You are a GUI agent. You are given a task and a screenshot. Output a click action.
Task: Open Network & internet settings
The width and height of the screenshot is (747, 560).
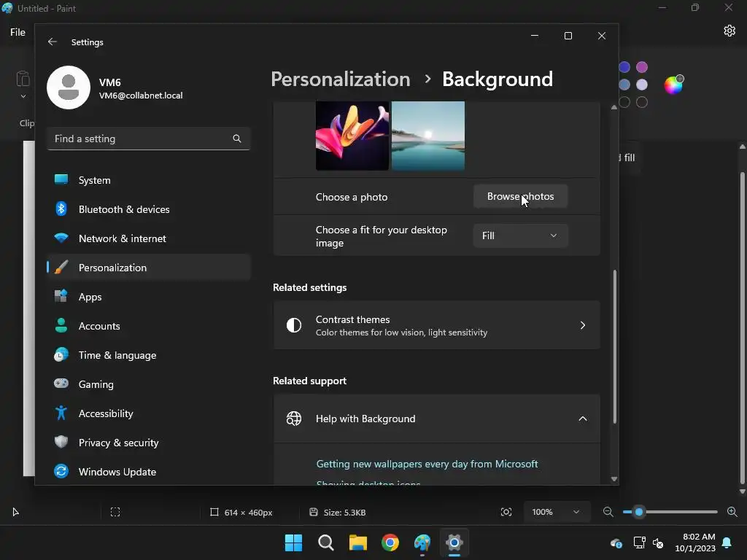[x=149, y=238]
